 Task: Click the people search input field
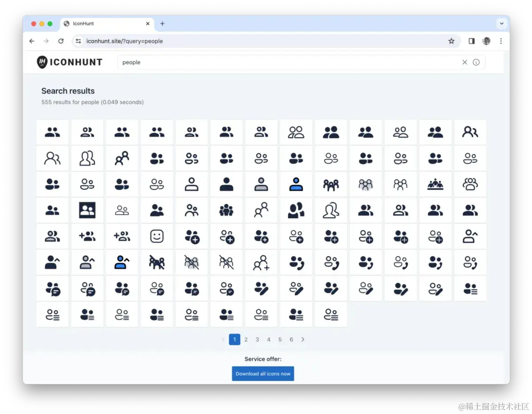(288, 62)
